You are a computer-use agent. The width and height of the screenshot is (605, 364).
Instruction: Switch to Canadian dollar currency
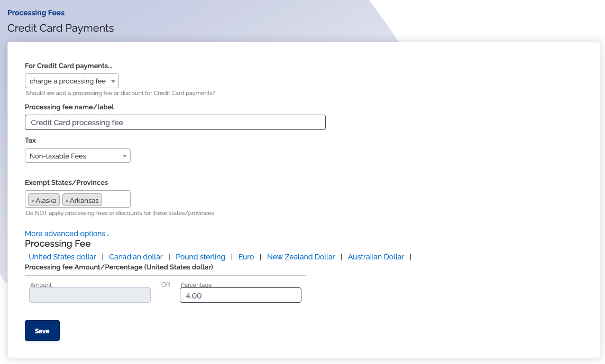pyautogui.click(x=136, y=257)
